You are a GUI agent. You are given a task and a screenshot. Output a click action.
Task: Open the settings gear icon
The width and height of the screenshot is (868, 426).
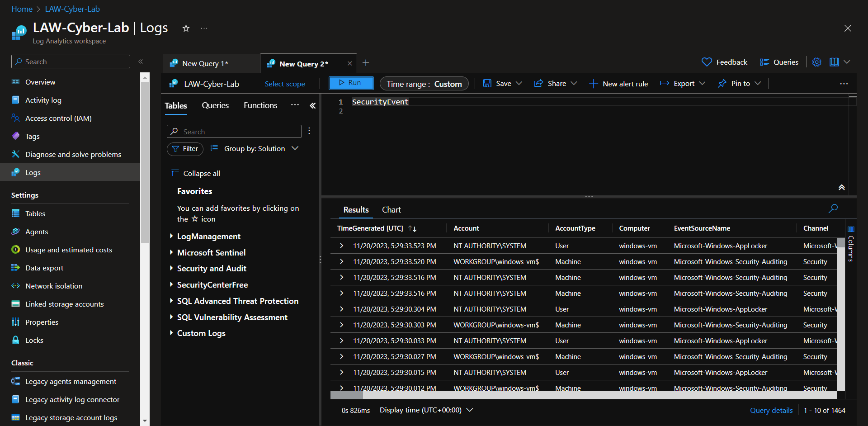816,62
